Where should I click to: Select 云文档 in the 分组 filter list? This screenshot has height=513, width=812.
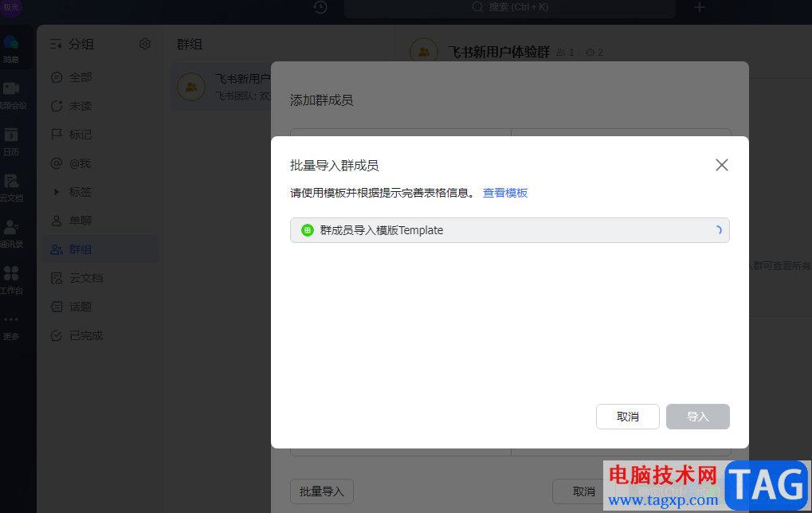100,279
